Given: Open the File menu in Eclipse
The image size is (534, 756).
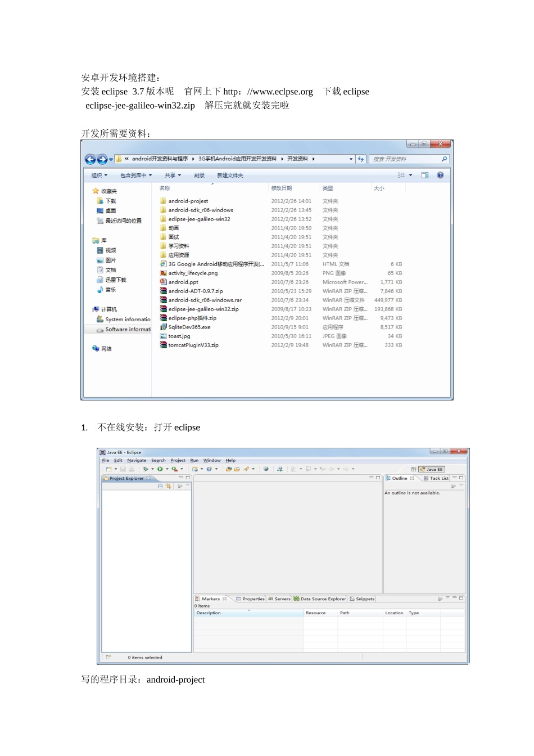Looking at the screenshot, I should pos(105,460).
